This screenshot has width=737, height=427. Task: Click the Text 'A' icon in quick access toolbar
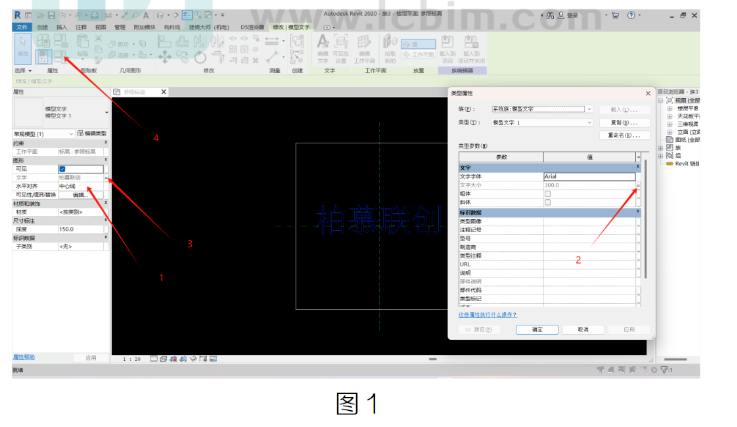pos(146,16)
